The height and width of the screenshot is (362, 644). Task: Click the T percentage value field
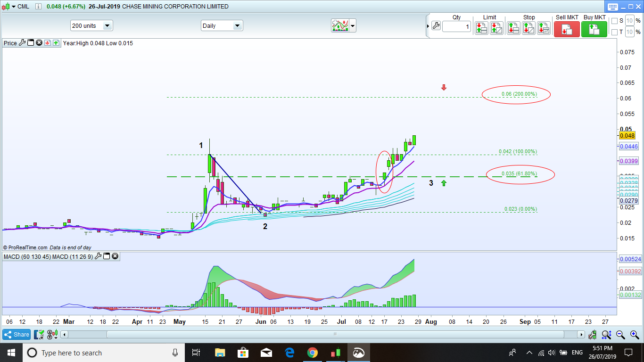629,32
